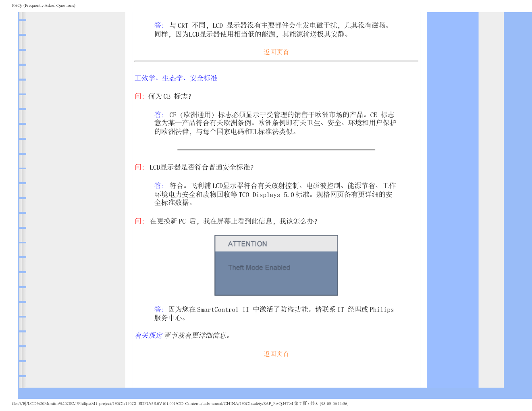The width and height of the screenshot is (532, 411).
Task: Click the answer paragraph explaining the CE mark
Action: [275, 123]
